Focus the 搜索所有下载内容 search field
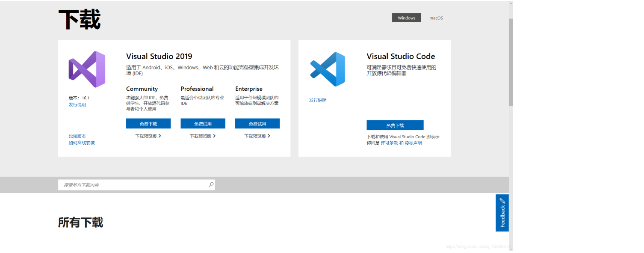This screenshot has height=253, width=644. pos(136,185)
